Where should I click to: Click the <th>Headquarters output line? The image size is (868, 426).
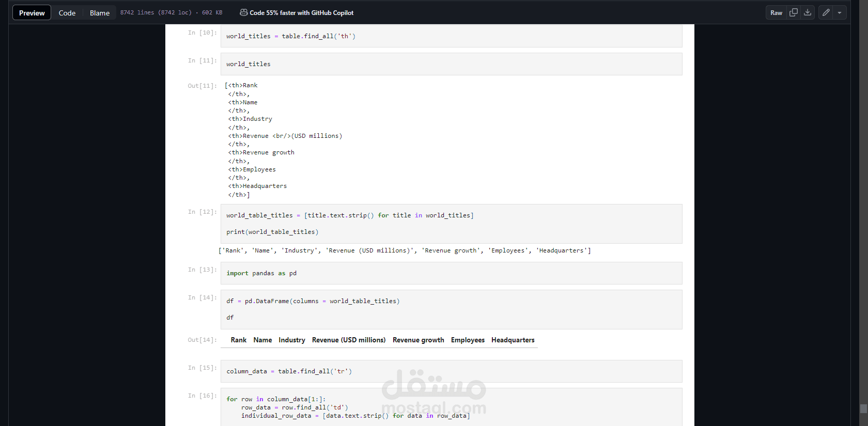pyautogui.click(x=257, y=186)
